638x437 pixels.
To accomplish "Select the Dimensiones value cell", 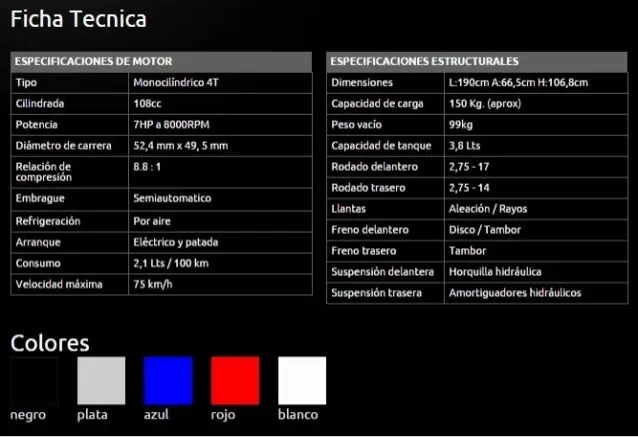I will [536, 83].
